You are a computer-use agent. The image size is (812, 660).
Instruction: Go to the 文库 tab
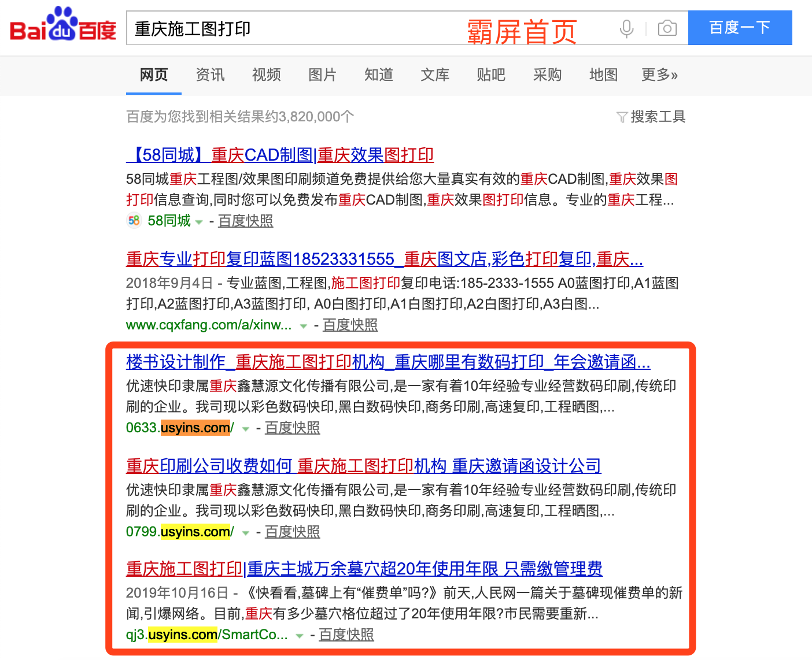435,75
